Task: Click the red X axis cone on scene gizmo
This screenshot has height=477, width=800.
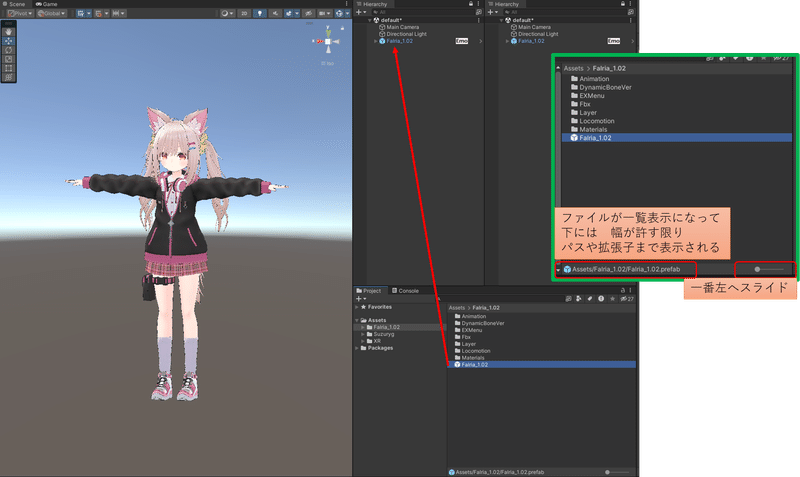Action: (320, 41)
